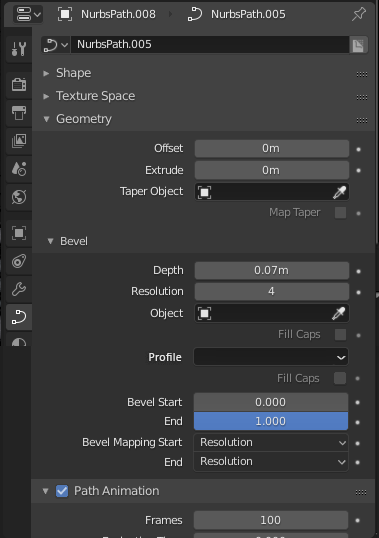Image resolution: width=379 pixels, height=538 pixels.
Task: Open the View Layer properties tab
Action: point(19,141)
